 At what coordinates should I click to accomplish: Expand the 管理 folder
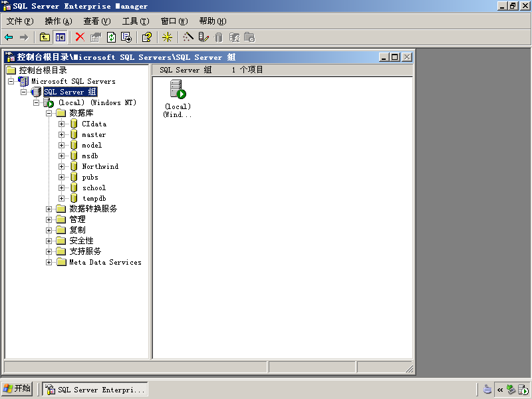(x=49, y=220)
